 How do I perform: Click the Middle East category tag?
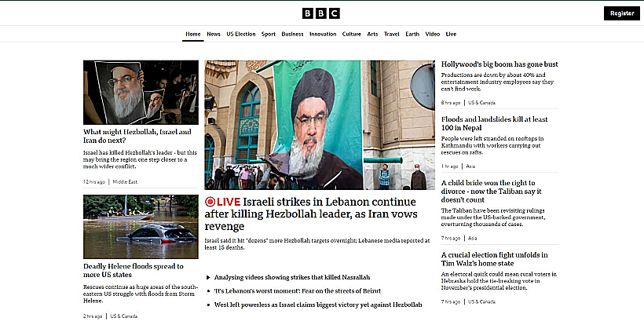pyautogui.click(x=125, y=182)
